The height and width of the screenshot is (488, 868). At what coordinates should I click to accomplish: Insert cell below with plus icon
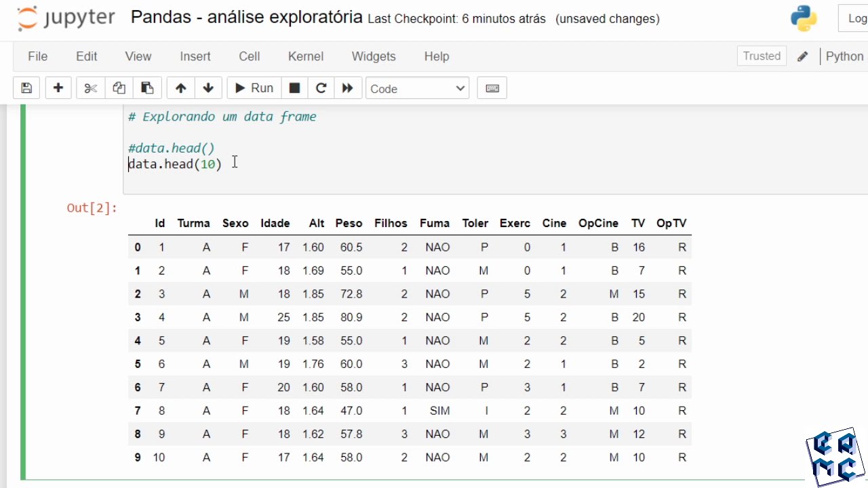coord(58,88)
